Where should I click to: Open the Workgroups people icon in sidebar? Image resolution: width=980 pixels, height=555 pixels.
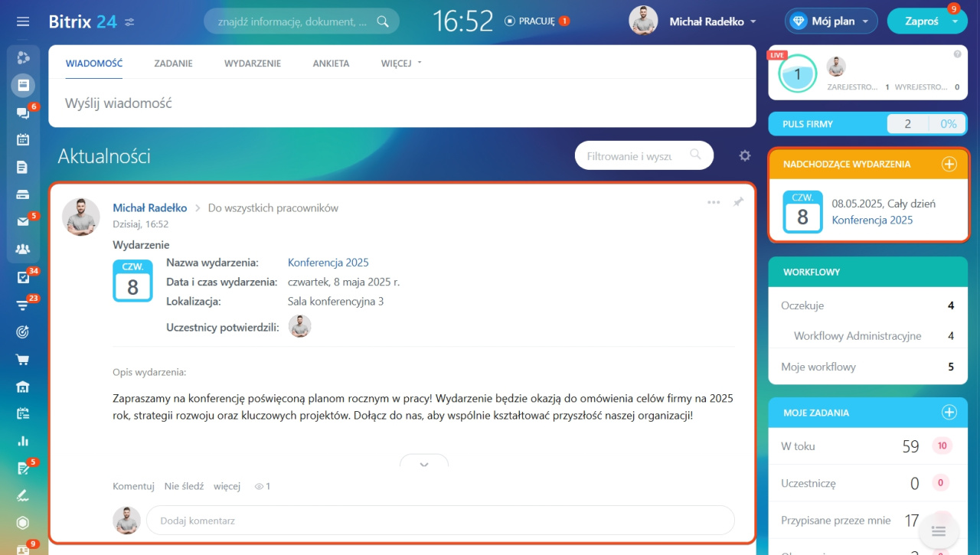click(x=23, y=249)
